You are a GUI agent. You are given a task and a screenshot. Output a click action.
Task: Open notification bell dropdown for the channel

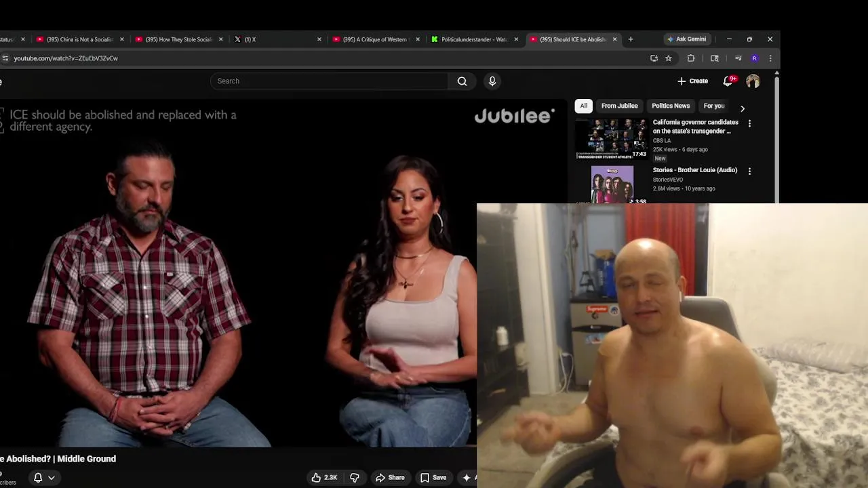44,478
